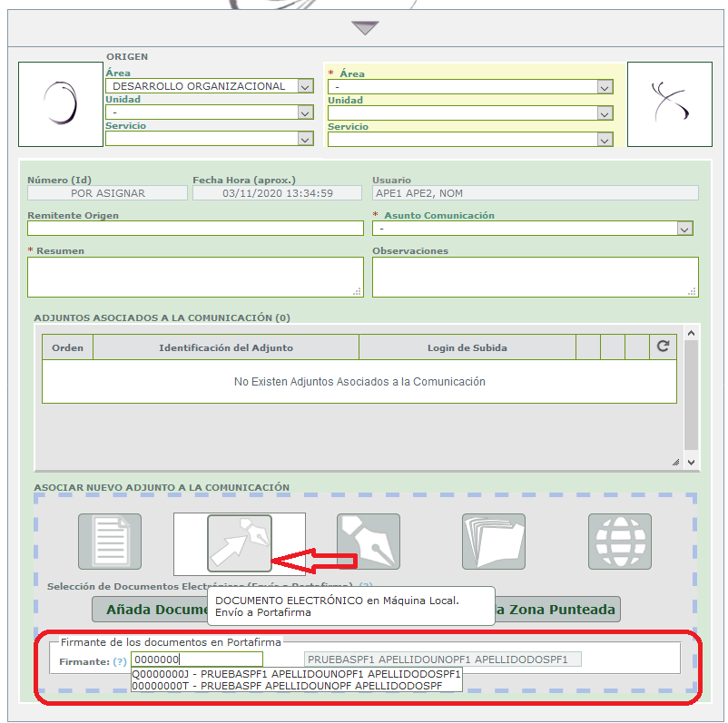This screenshot has width=728, height=723.
Task: Focus the Remitente Origen field
Action: point(195,229)
